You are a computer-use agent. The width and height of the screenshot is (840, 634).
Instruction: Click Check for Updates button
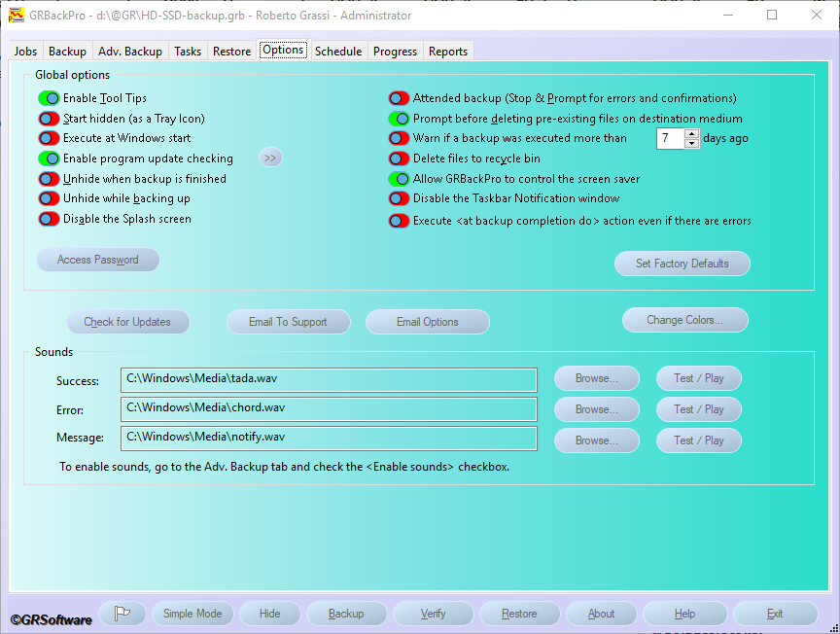[127, 322]
